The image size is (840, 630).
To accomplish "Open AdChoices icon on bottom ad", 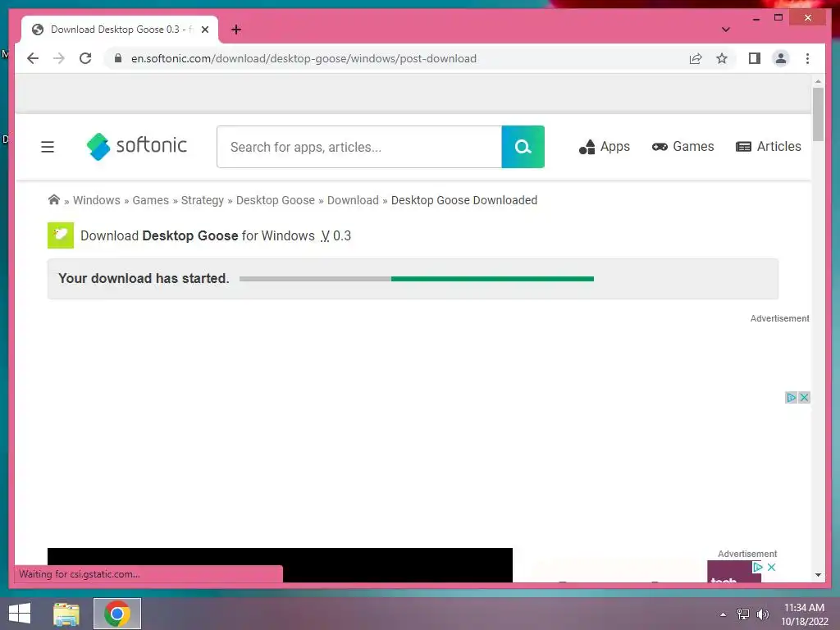I will [x=757, y=567].
